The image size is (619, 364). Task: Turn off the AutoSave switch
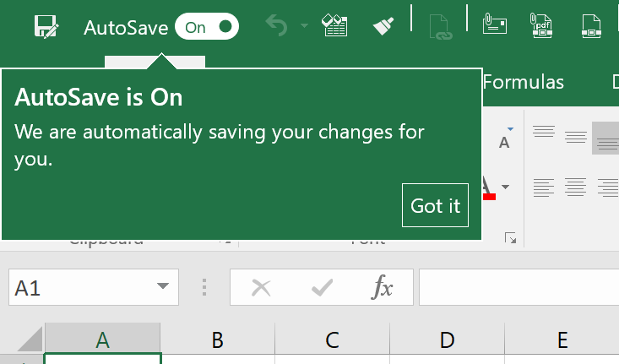pyautogui.click(x=207, y=27)
